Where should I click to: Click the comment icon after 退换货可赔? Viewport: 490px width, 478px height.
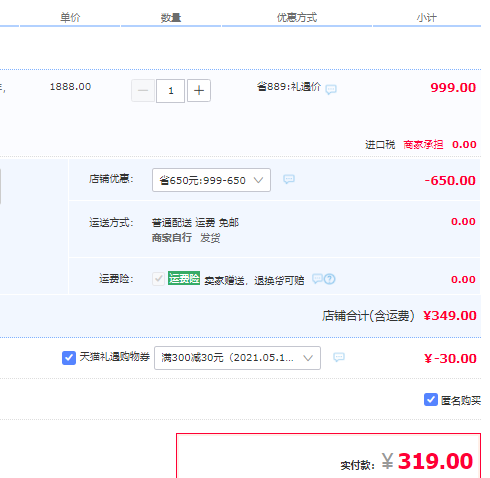pyautogui.click(x=317, y=278)
